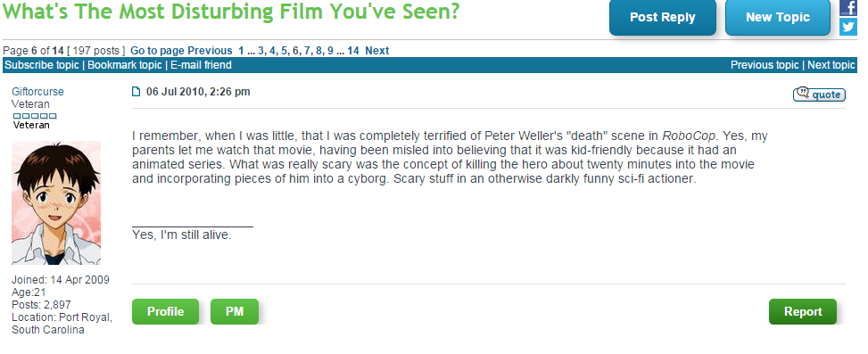The height and width of the screenshot is (354, 868).
Task: Click the Post Reply button
Action: [663, 17]
